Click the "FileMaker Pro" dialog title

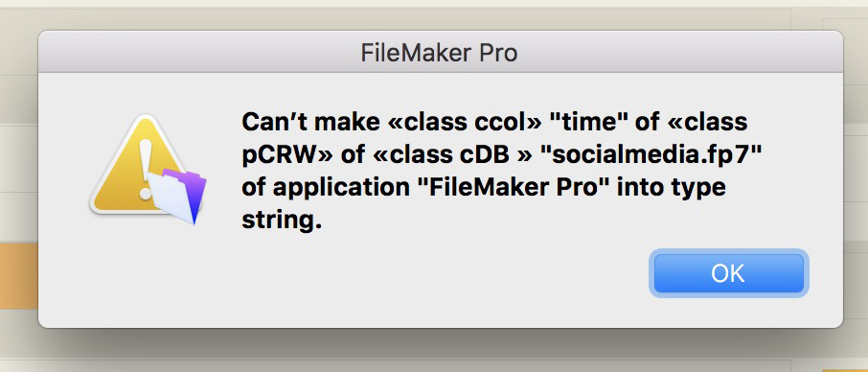coord(440,53)
